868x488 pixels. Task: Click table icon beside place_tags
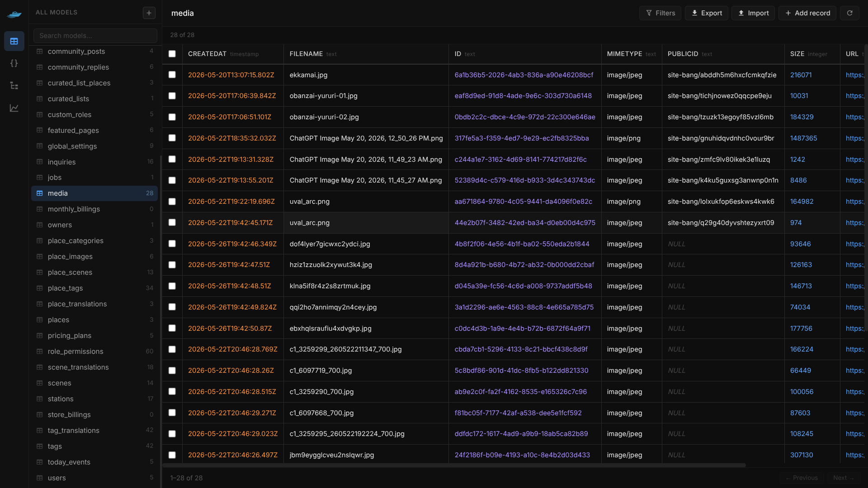tap(40, 288)
